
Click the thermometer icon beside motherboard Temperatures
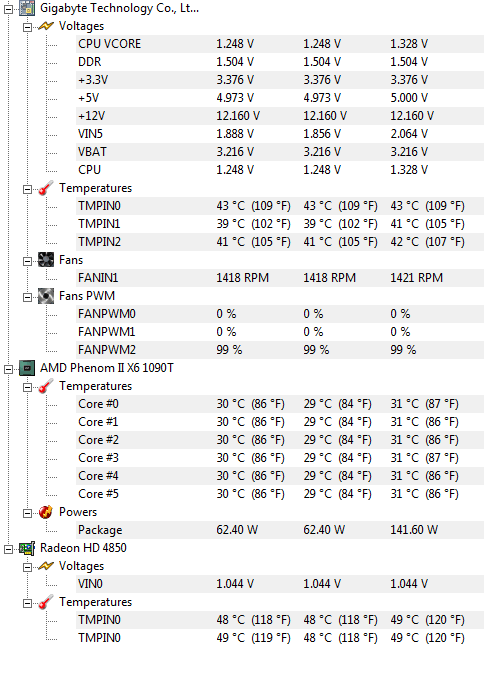pos(46,188)
